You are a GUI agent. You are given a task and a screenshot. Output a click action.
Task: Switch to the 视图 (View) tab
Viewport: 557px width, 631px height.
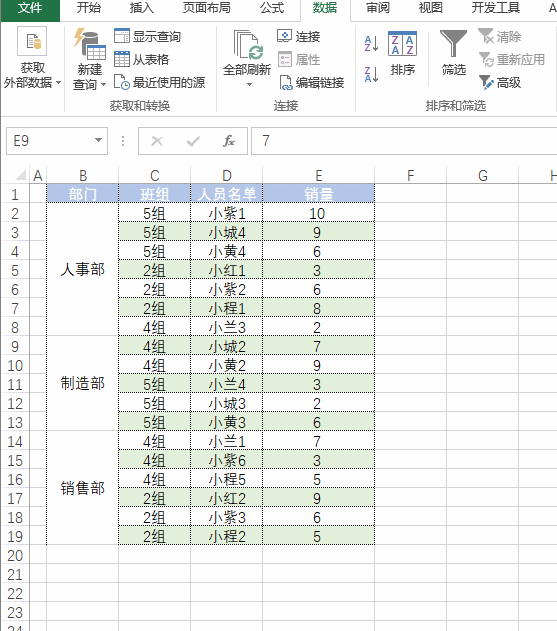pyautogui.click(x=431, y=8)
